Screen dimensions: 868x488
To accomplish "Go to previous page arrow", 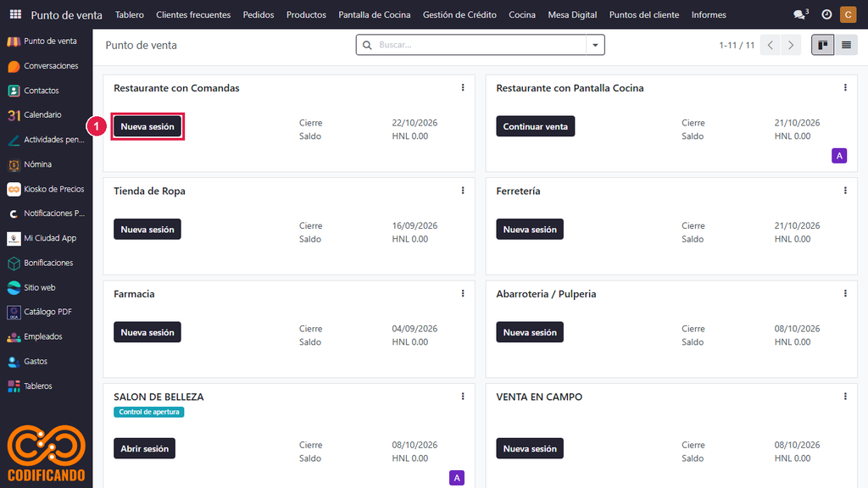I will 770,45.
